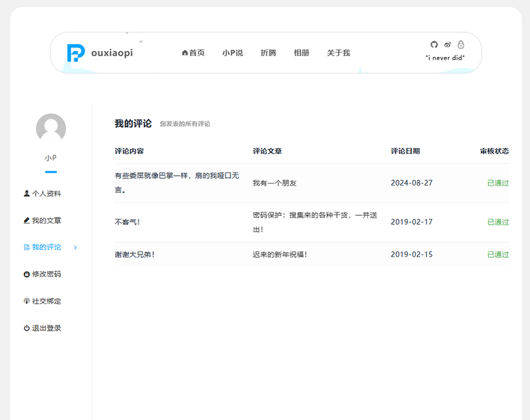530x420 pixels.
Task: Click the Weibo icon in header
Action: pos(447,45)
